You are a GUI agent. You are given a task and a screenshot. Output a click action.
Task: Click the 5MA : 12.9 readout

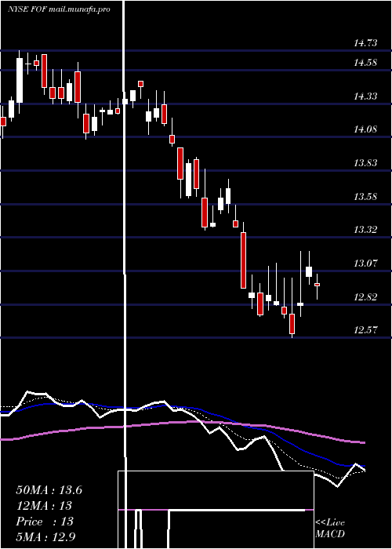click(45, 537)
